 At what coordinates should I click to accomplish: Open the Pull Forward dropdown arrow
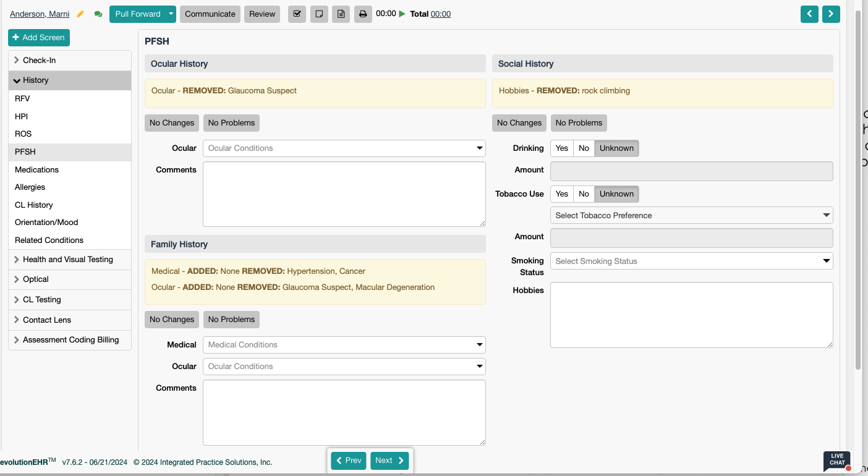(x=171, y=14)
